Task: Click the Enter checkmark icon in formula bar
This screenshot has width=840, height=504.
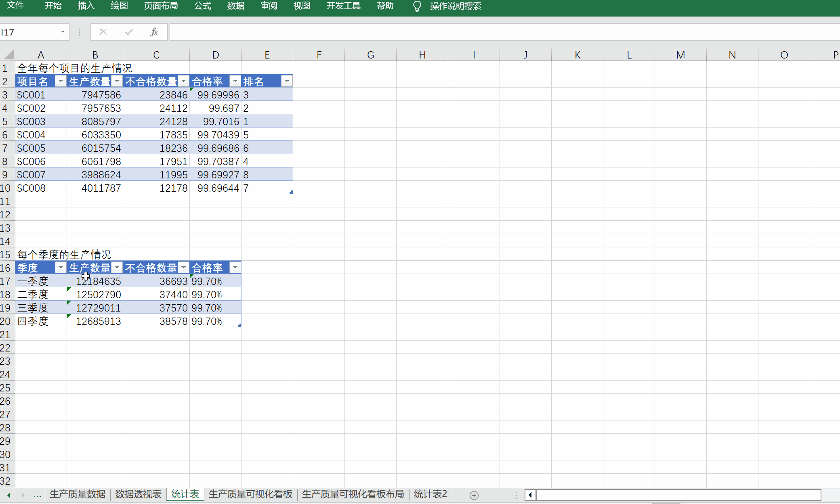Action: pyautogui.click(x=129, y=32)
